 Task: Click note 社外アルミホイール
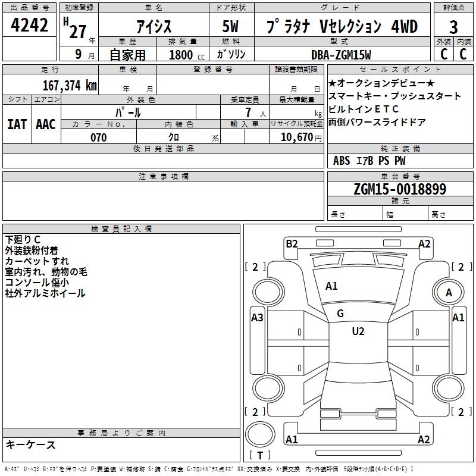[45, 293]
